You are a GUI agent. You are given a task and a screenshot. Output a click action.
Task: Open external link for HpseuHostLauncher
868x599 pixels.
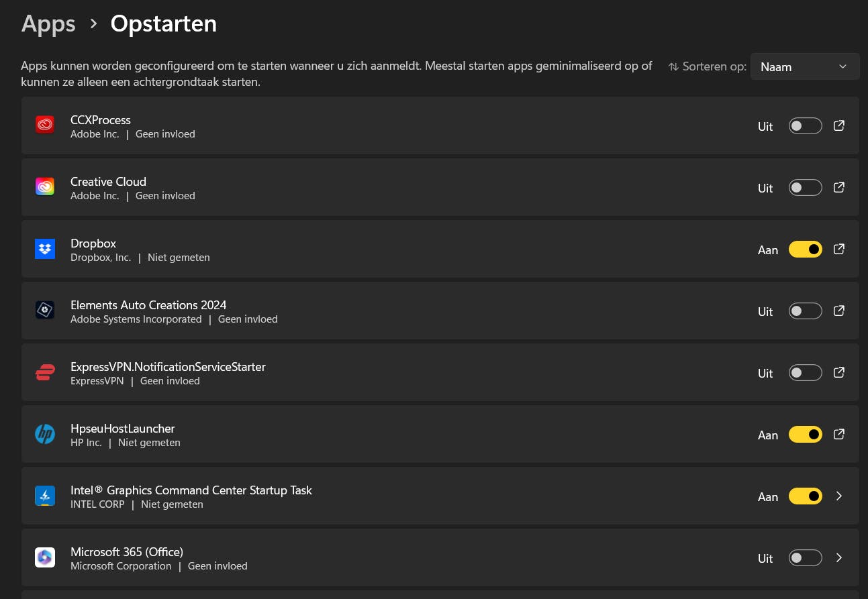pyautogui.click(x=838, y=434)
